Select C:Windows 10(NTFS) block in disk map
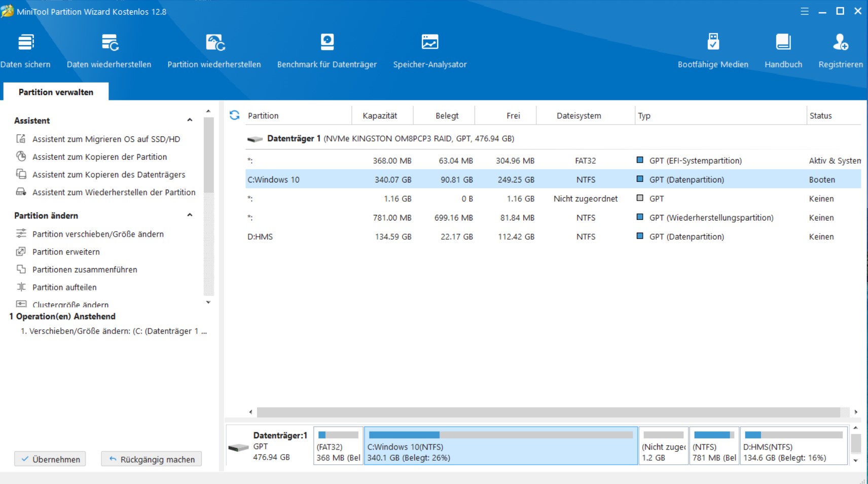The height and width of the screenshot is (484, 868). point(501,446)
